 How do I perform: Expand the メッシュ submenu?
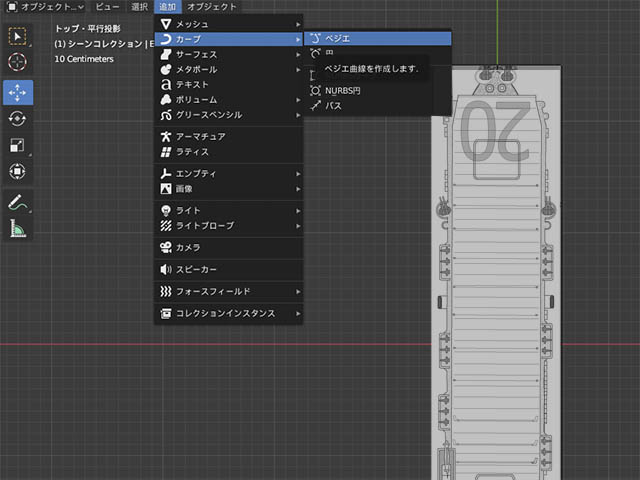pos(229,24)
